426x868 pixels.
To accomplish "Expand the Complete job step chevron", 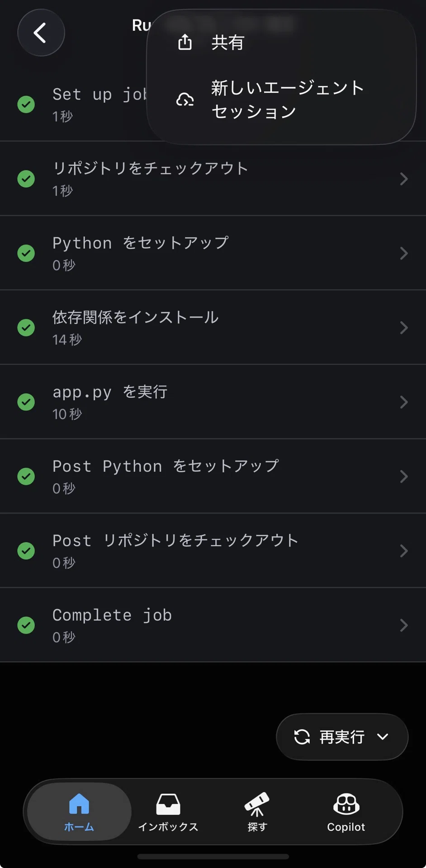I will (404, 625).
